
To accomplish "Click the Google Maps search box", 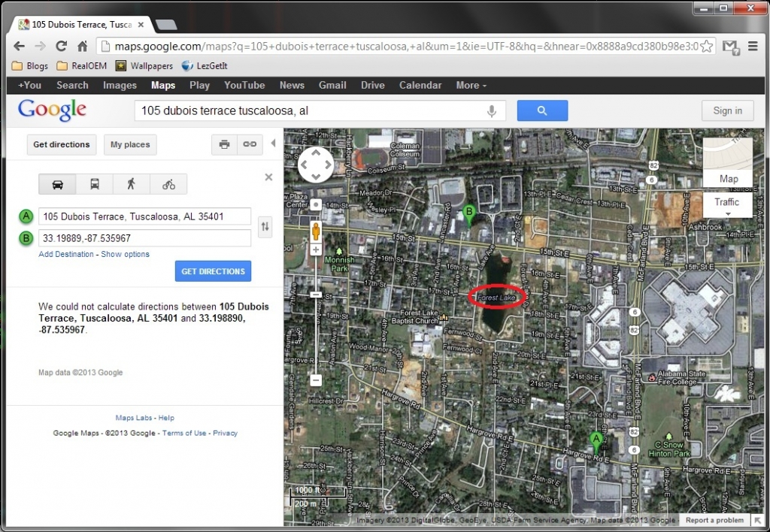I will [x=320, y=111].
